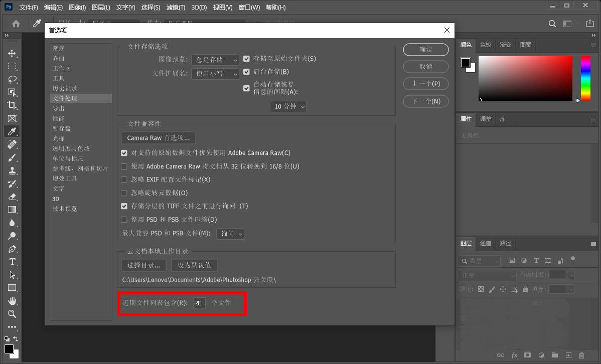Open the 最大兼容 PSD 和 PSB 文件 dropdown
Image resolution: width=601 pixels, height=364 pixels.
pyautogui.click(x=230, y=234)
